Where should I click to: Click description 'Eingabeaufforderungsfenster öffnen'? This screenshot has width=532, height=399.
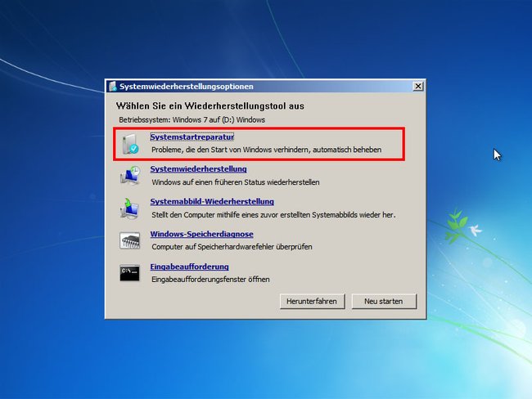tap(210, 280)
